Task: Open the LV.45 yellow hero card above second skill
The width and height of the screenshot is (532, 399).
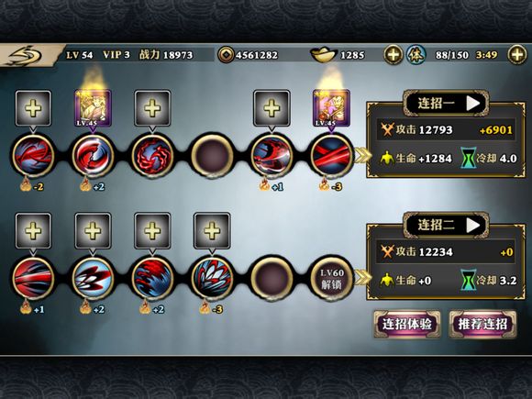Action: click(93, 108)
